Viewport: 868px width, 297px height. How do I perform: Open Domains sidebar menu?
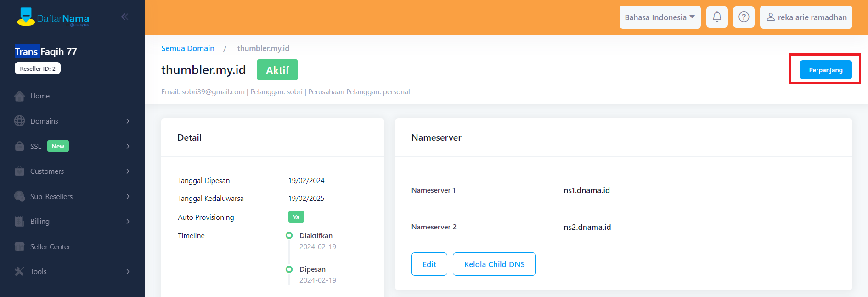[x=44, y=121]
